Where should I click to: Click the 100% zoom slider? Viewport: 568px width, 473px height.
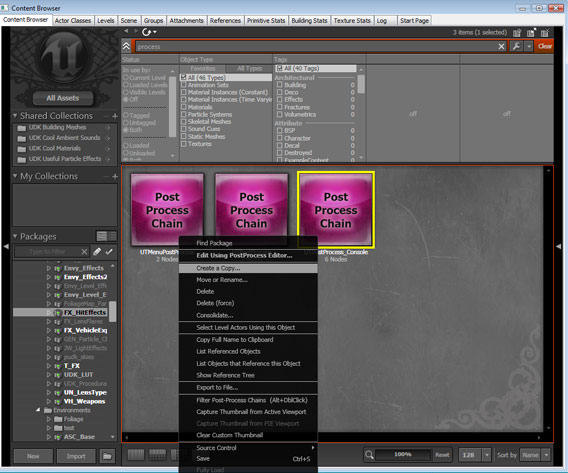[403, 455]
